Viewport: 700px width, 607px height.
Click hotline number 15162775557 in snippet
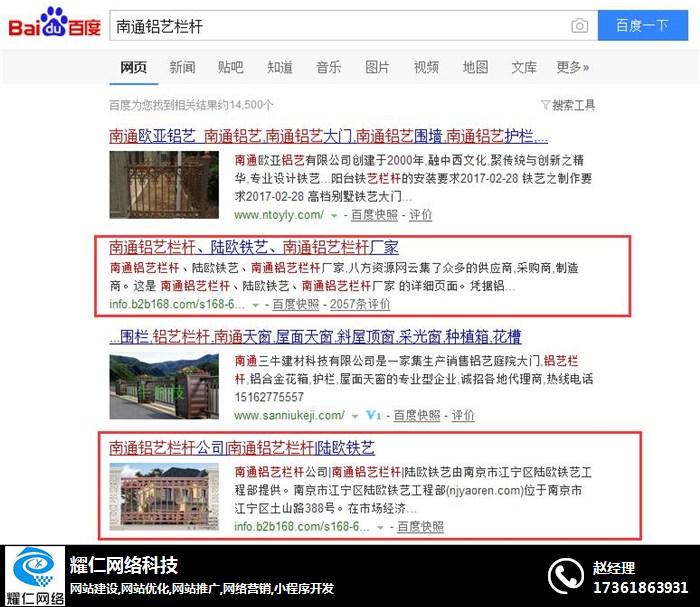269,397
